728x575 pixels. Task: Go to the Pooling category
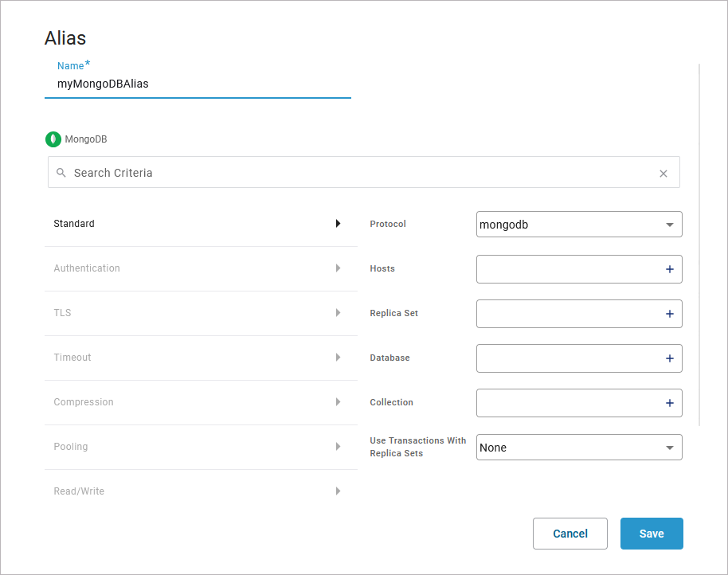(71, 447)
